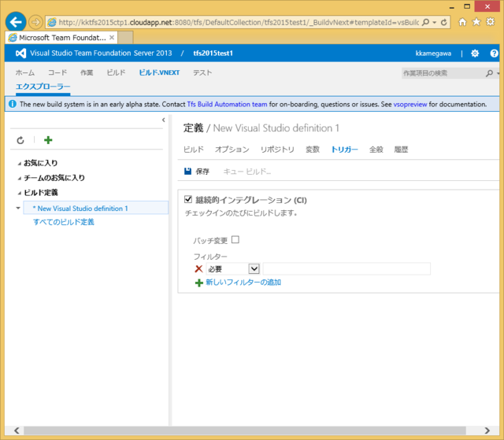Open the ホーム hub

point(25,73)
